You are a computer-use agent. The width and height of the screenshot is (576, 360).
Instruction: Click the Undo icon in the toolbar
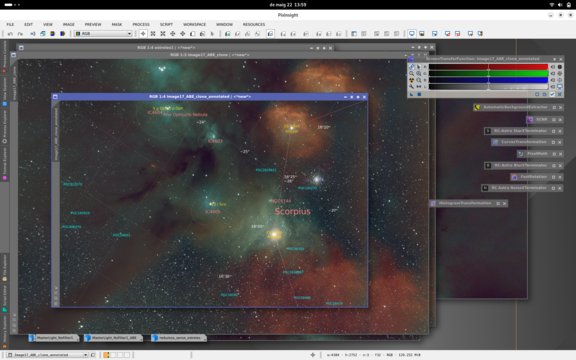[x=10, y=34]
